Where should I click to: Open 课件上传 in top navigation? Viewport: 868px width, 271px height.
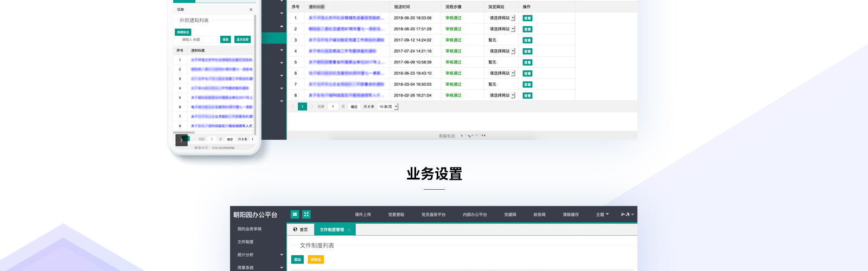coord(363,215)
